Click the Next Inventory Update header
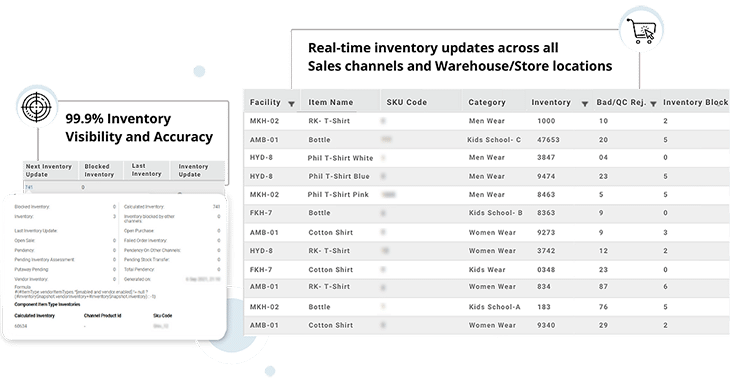 pyautogui.click(x=48, y=170)
